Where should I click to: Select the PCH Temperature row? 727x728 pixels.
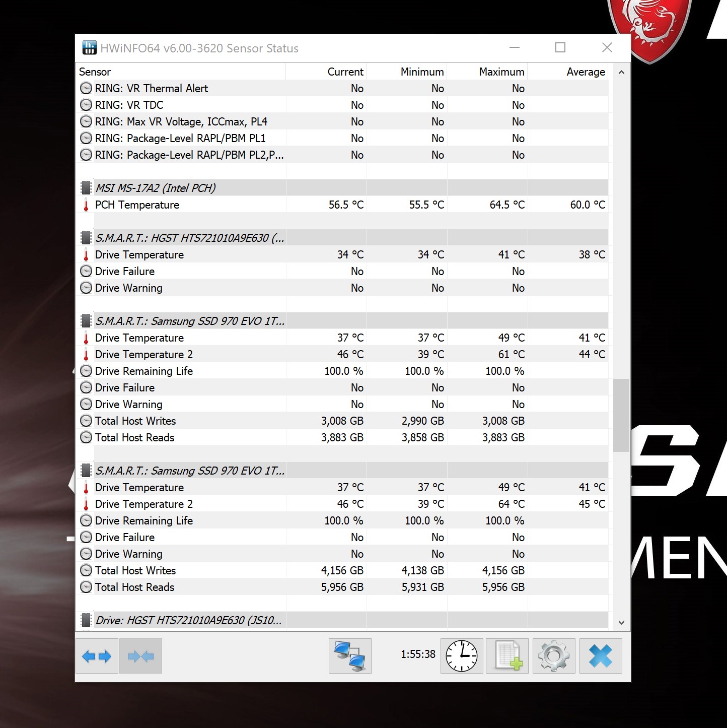tap(342, 205)
